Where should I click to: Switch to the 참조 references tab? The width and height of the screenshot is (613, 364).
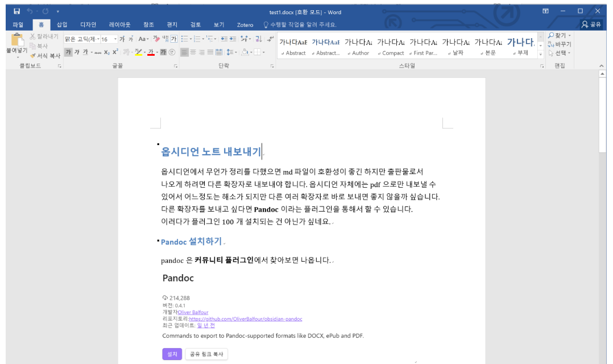148,24
